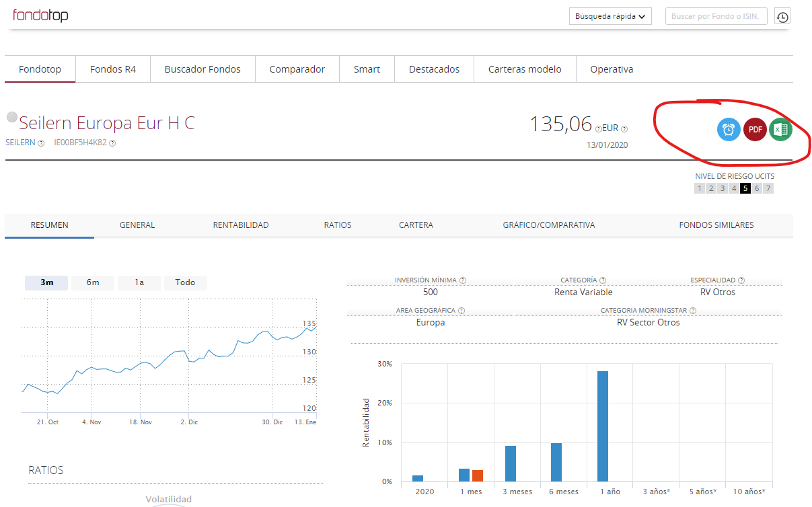Set chart range to 3m
The height and width of the screenshot is (507, 812).
click(46, 282)
